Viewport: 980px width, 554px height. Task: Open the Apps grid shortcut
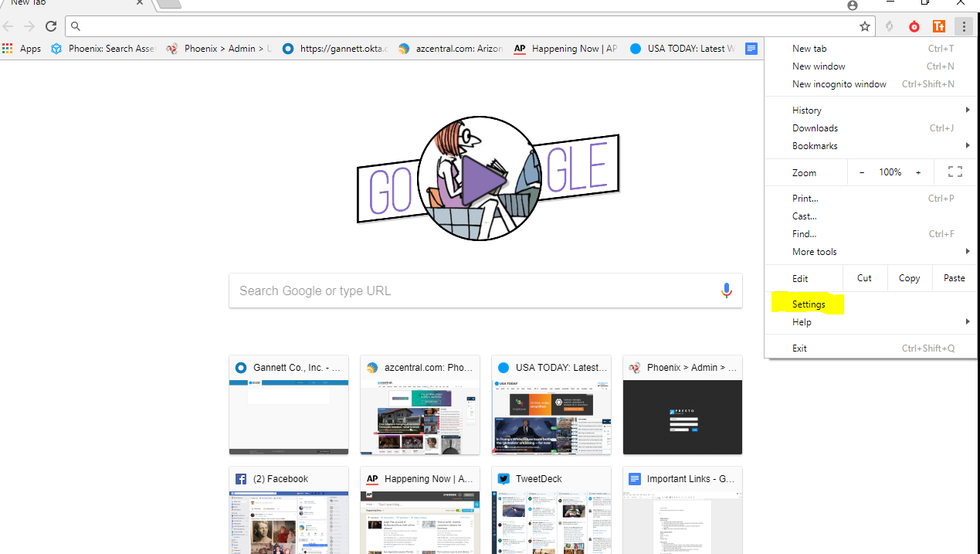22,49
